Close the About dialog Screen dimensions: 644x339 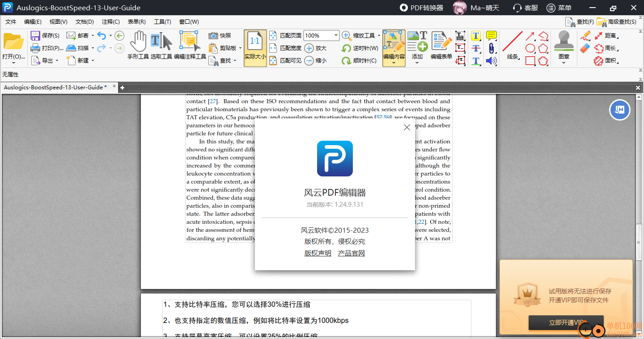pyautogui.click(x=407, y=127)
